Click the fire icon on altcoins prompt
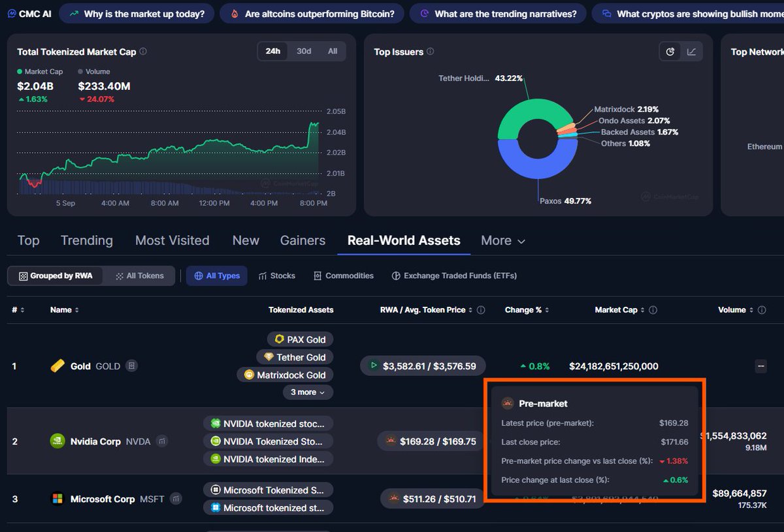This screenshot has height=532, width=784. coord(234,14)
